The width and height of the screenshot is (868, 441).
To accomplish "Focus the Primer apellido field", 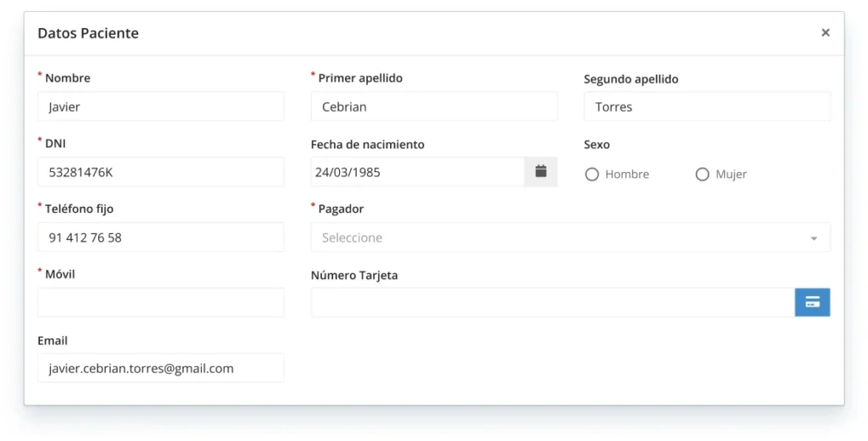I will point(434,107).
